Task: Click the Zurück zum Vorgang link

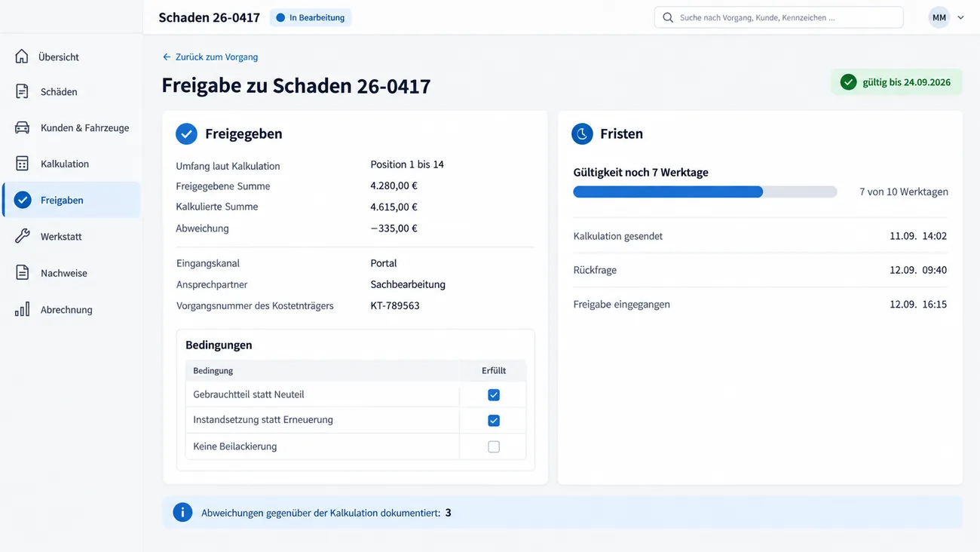Action: point(210,57)
